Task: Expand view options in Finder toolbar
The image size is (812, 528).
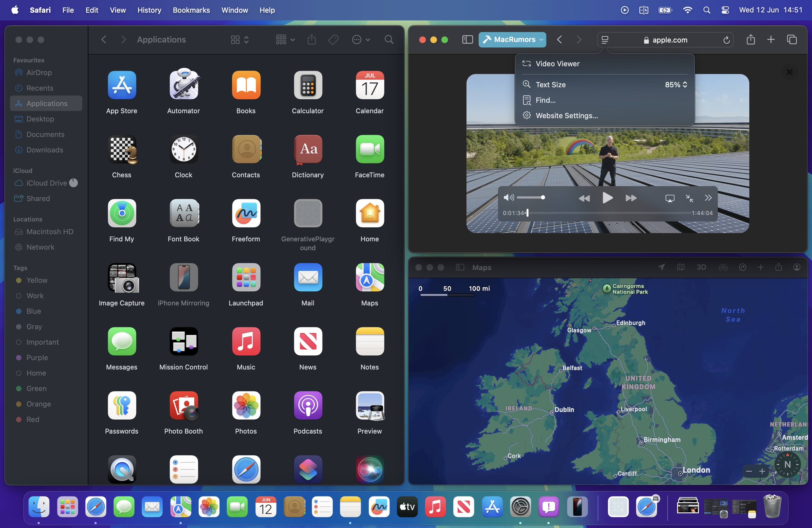Action: [240, 39]
